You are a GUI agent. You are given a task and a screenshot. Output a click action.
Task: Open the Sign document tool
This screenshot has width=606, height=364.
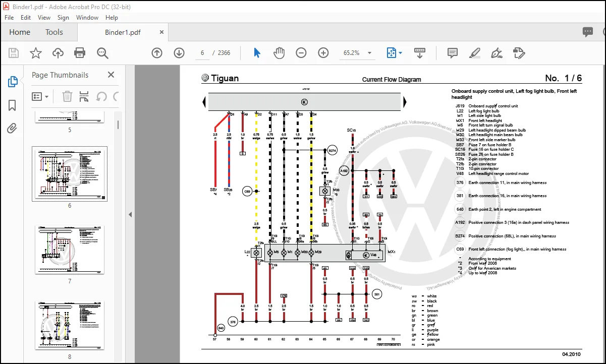point(497,53)
